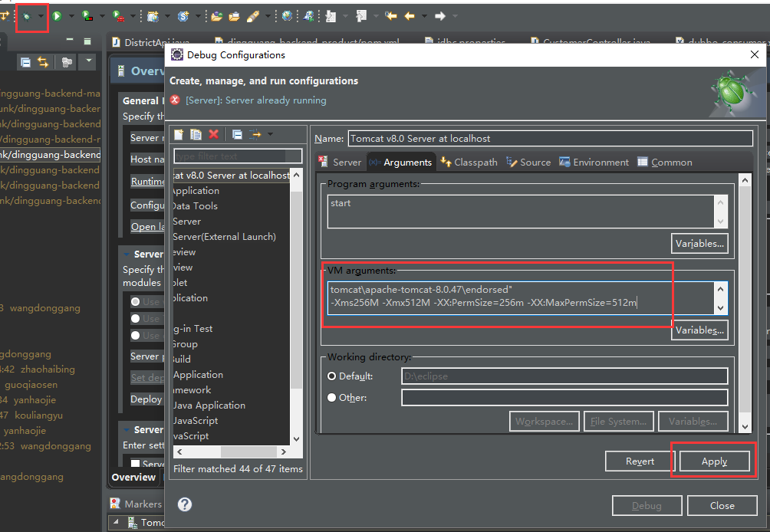Click the File System button
Screen dimensions: 770x532
click(x=618, y=422)
